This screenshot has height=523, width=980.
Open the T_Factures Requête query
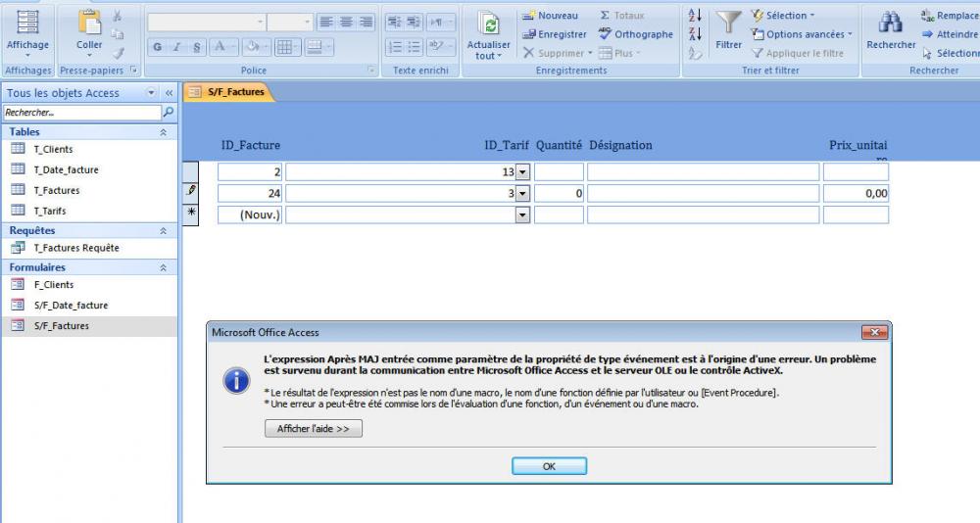pyautogui.click(x=76, y=248)
